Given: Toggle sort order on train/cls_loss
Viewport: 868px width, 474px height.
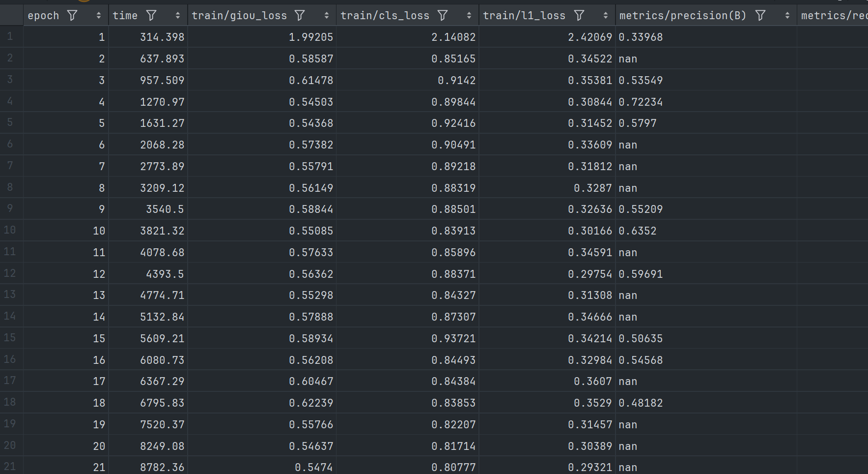Looking at the screenshot, I should pos(469,16).
